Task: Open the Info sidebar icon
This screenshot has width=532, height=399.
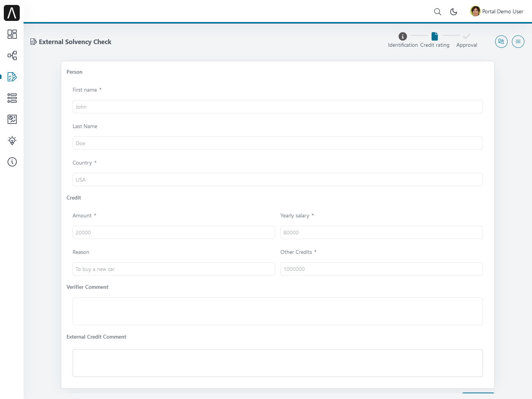Action: pyautogui.click(x=12, y=162)
